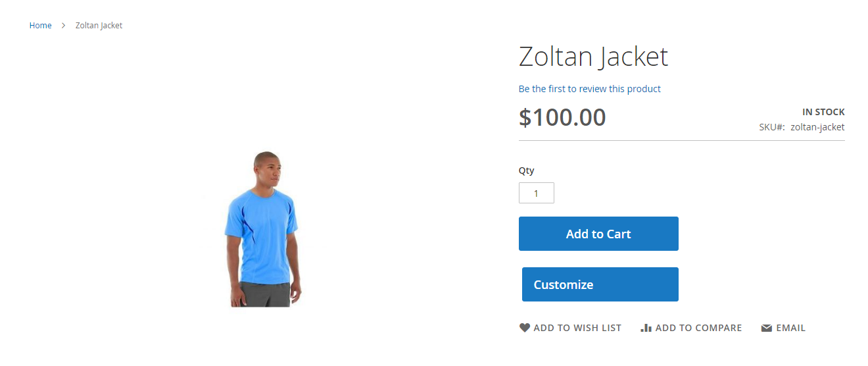Choose the ADD TO COMPARE text
The width and height of the screenshot is (868, 366).
point(698,328)
